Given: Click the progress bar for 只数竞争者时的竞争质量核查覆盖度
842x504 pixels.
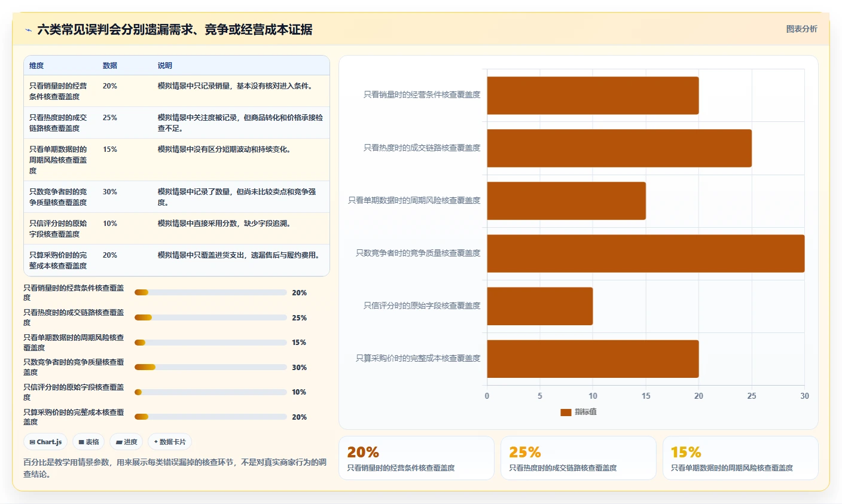Looking at the screenshot, I should (x=210, y=367).
